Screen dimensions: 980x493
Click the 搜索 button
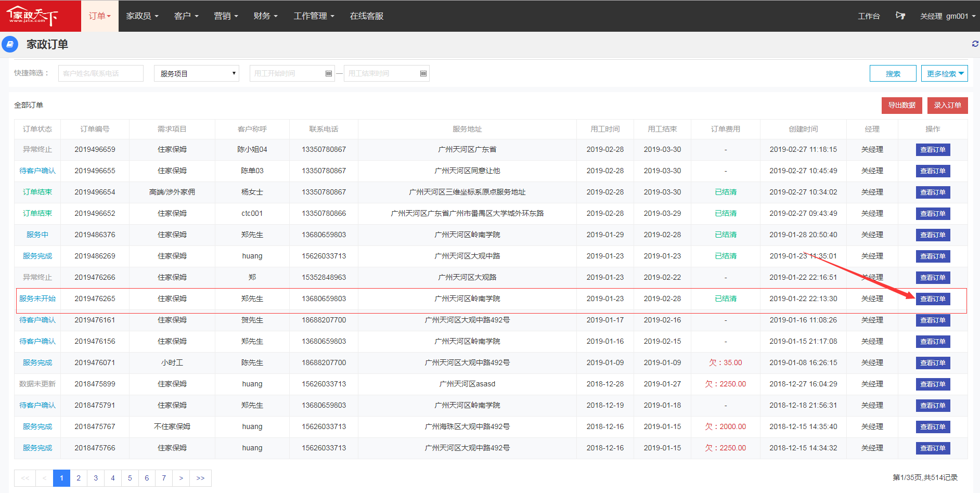(x=893, y=73)
